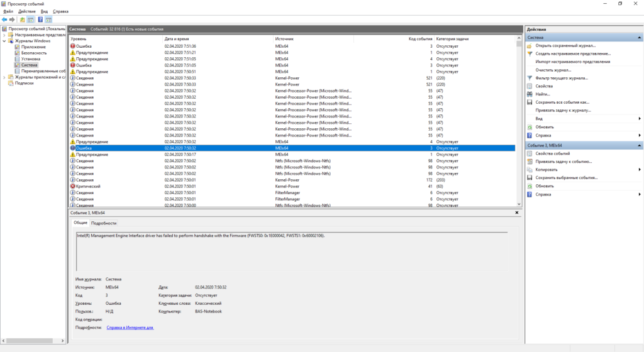This screenshot has height=352, width=644.
Task: Click floppy icon for saving selected events
Action: click(x=530, y=178)
